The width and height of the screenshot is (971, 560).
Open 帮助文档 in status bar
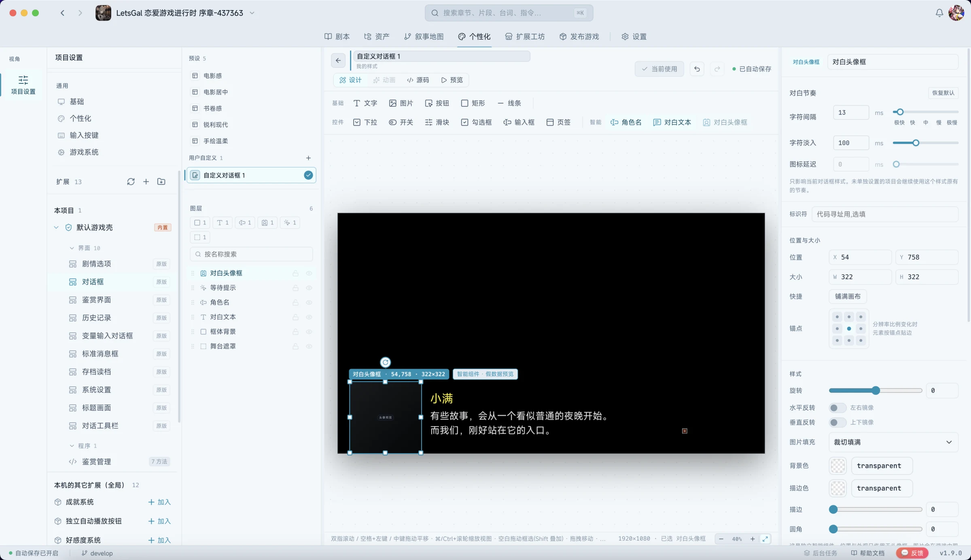[868, 553]
